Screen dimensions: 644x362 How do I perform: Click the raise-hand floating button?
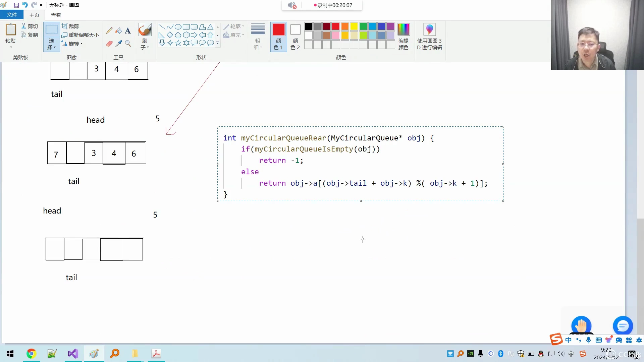click(581, 325)
